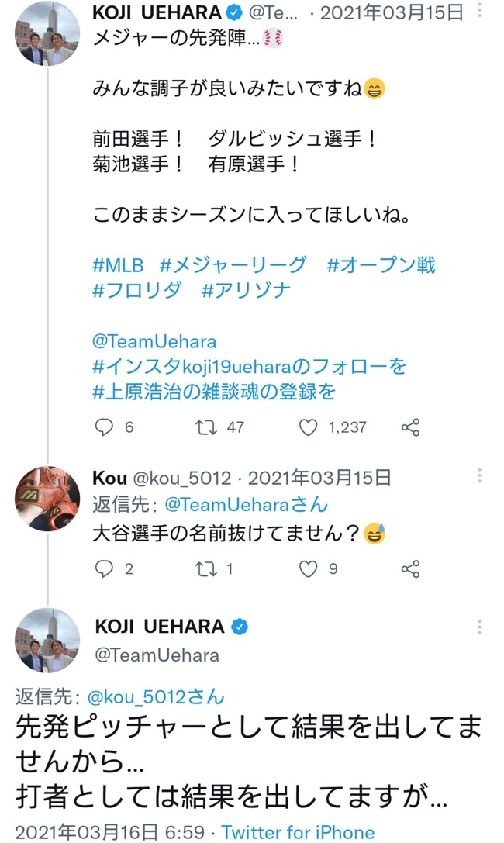Open the Twitter for iPhone source link
Viewport: 504px width, 843px height.
(298, 832)
